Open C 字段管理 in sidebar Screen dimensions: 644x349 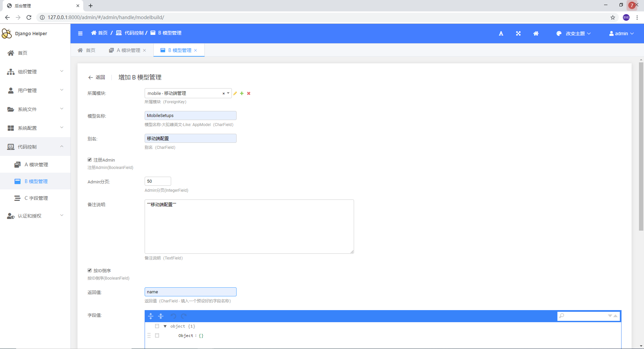pyautogui.click(x=36, y=198)
